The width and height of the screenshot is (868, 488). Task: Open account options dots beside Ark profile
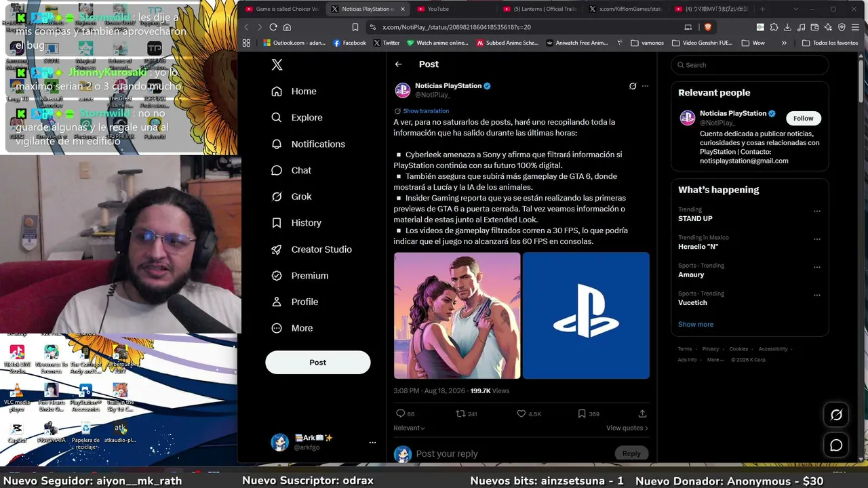pos(372,443)
